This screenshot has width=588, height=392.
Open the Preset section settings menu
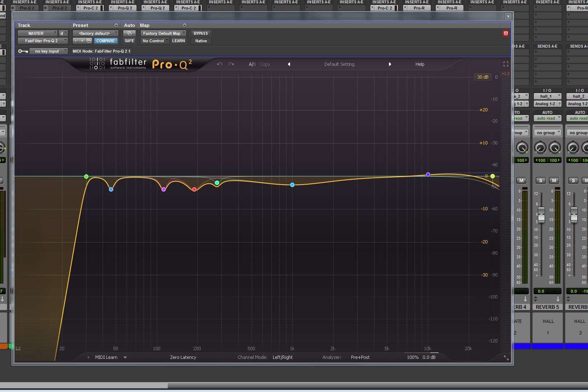tap(116, 25)
